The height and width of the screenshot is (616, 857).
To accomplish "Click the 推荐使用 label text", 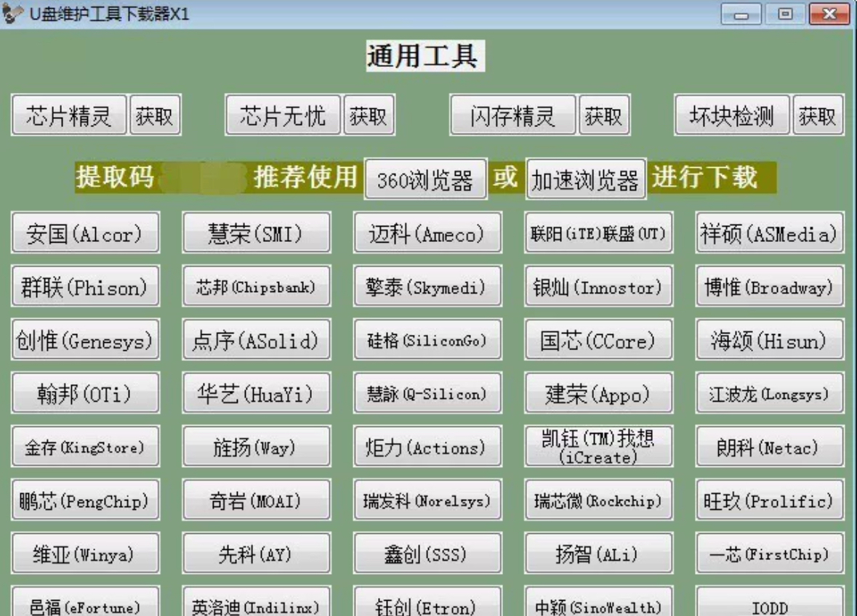I will click(305, 177).
